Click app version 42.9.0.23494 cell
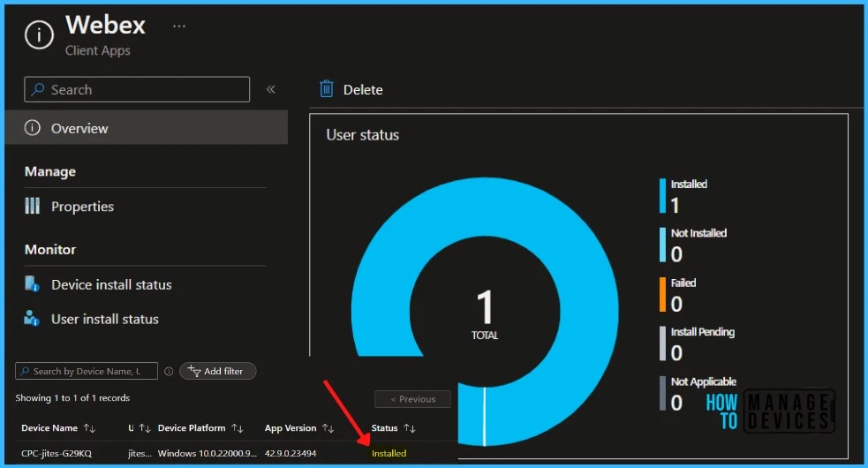Image resolution: width=868 pixels, height=468 pixels. coord(291,453)
